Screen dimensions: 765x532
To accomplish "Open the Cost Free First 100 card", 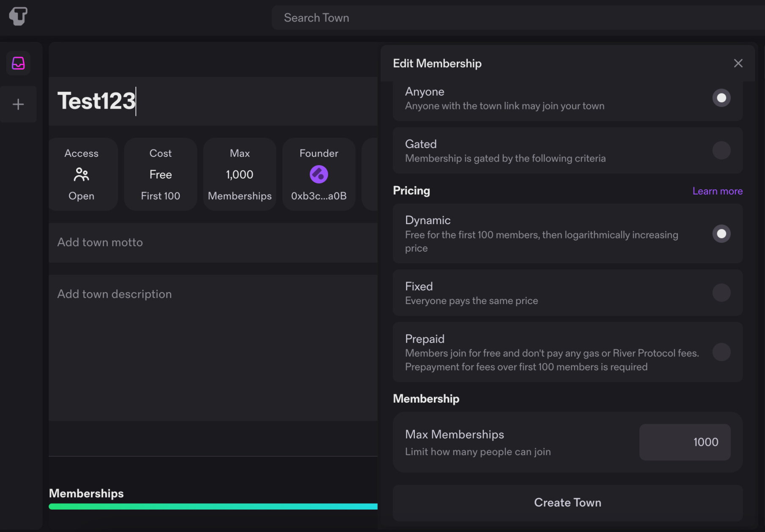I will [x=160, y=174].
